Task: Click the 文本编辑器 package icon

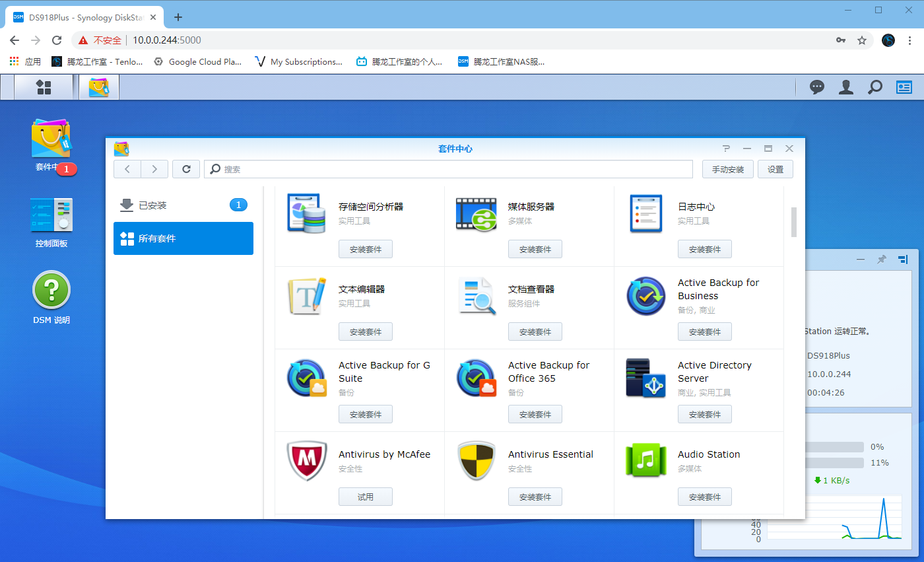Action: coord(307,296)
